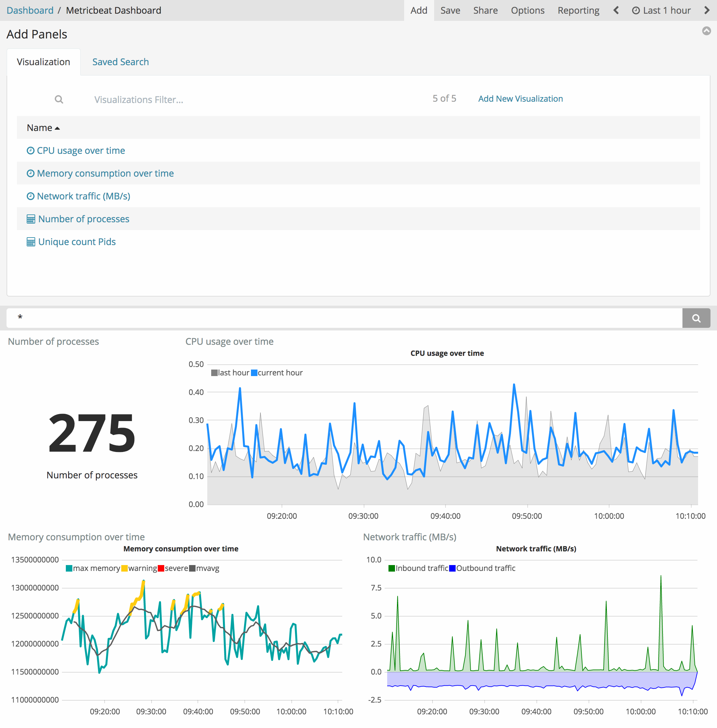Click the table icon beside Number of processes
The width and height of the screenshot is (717, 728).
click(31, 219)
